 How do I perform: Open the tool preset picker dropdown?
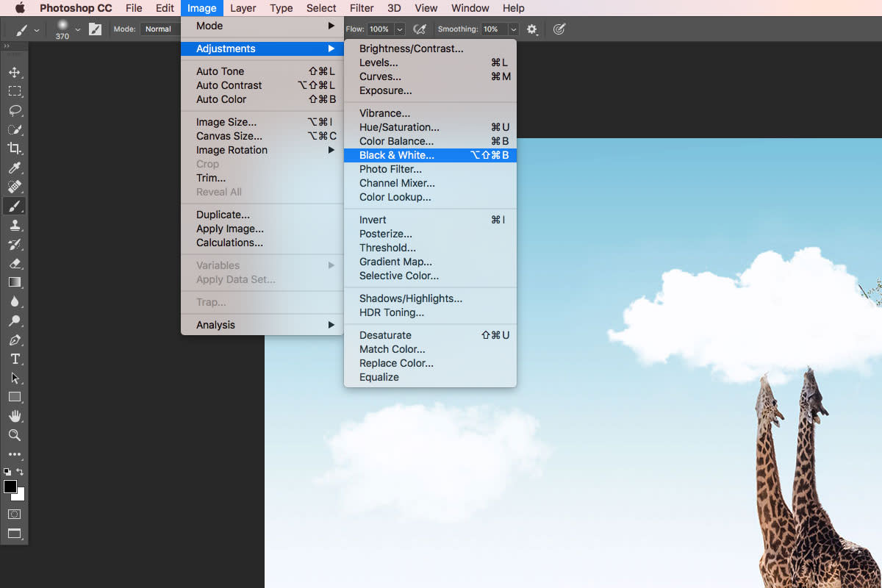click(37, 30)
